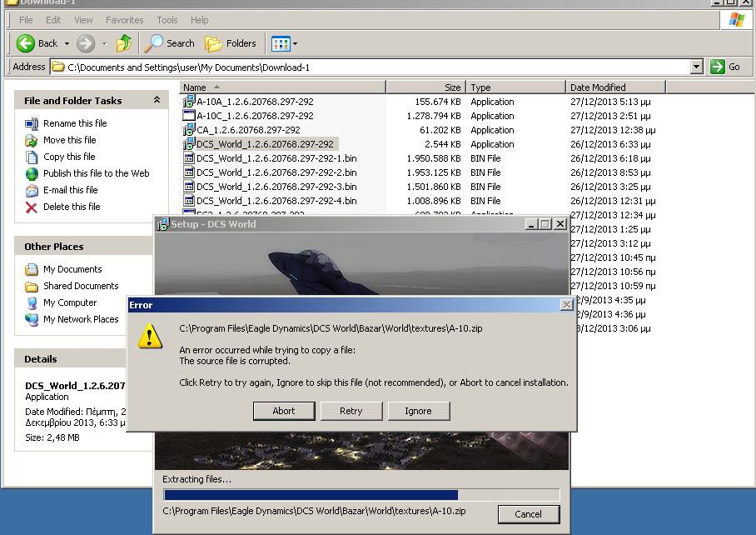Viewport: 756px width, 535px height.
Task: Open the Edit menu
Action: [53, 20]
